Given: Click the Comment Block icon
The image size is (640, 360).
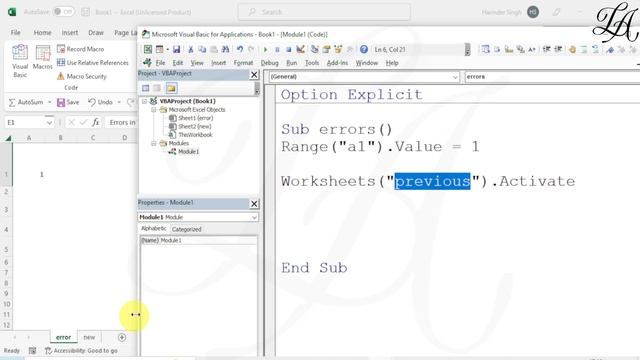Looking at the screenshot, I should pos(584,49).
